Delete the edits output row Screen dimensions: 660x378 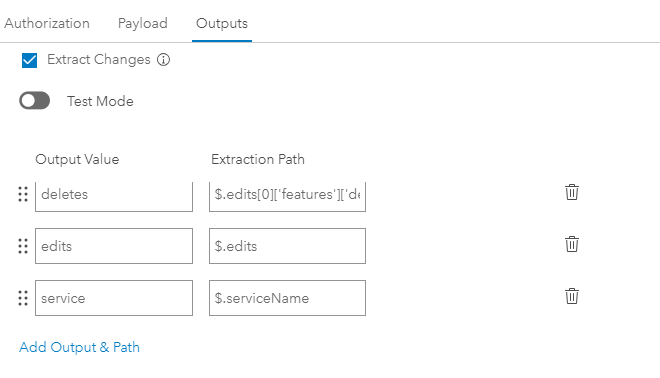pos(572,244)
